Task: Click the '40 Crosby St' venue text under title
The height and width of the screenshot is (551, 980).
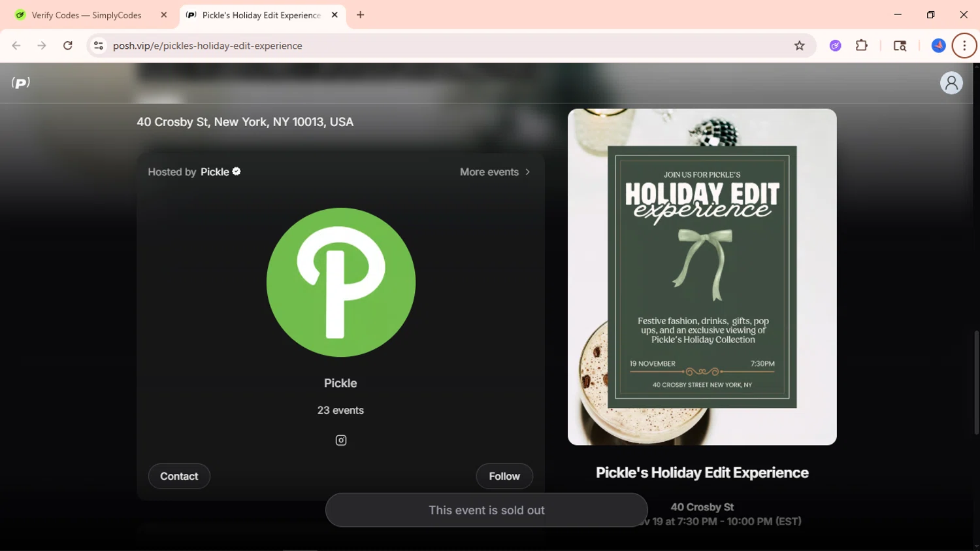Action: pos(702,507)
